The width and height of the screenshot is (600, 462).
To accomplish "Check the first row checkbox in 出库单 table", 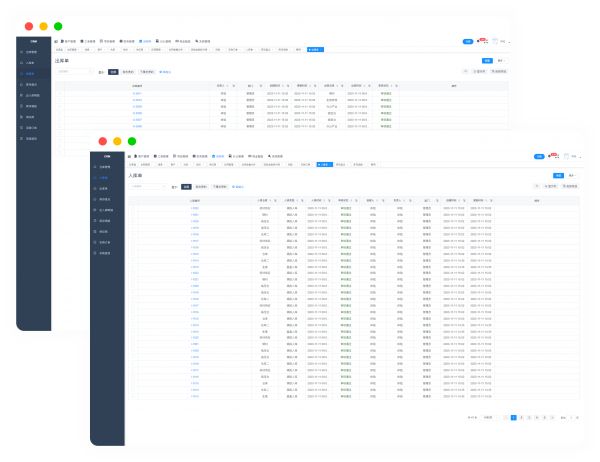I will [61, 93].
